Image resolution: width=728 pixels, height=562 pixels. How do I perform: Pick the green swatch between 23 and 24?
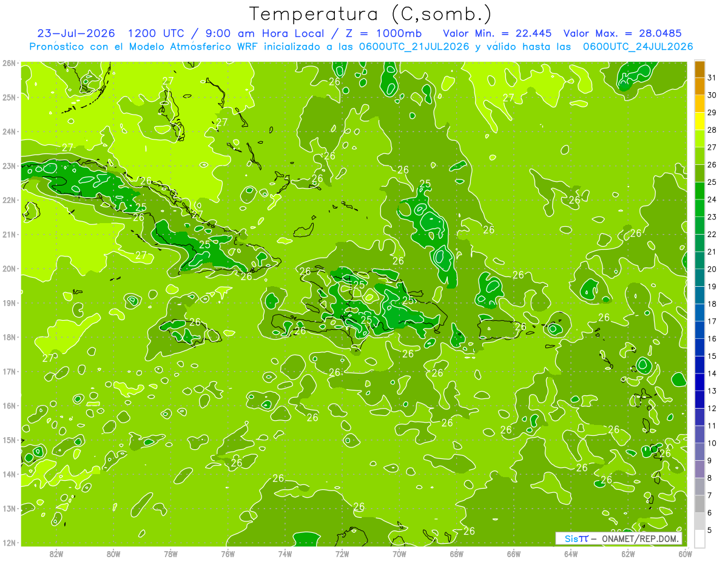[x=699, y=208]
